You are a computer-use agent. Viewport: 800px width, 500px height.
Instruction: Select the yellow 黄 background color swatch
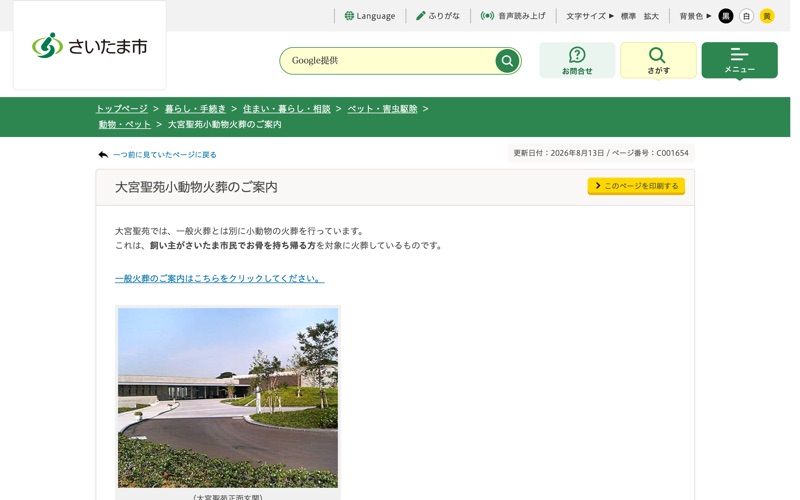767,16
